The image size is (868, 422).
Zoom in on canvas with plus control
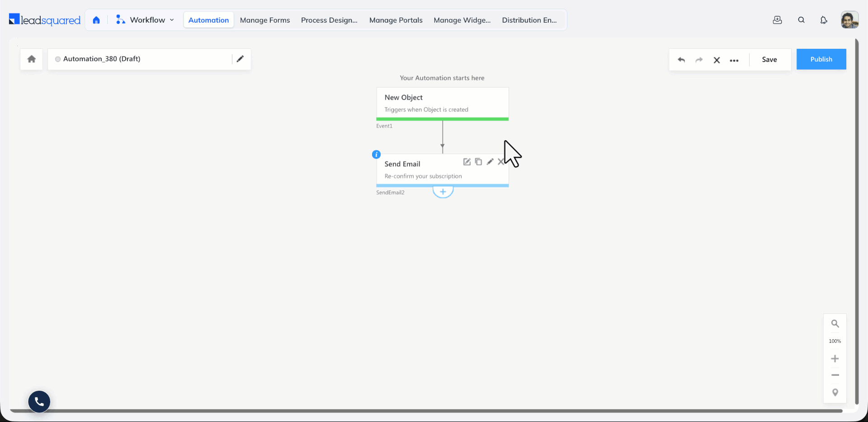point(835,359)
